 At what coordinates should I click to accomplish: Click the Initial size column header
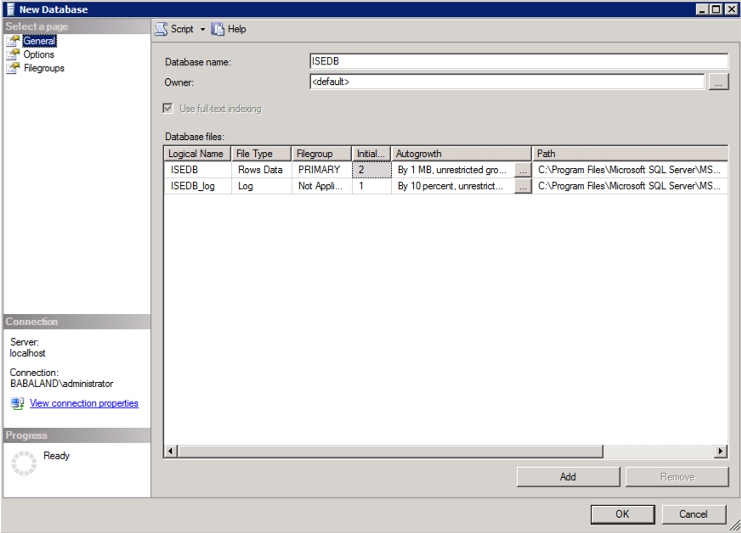point(371,154)
